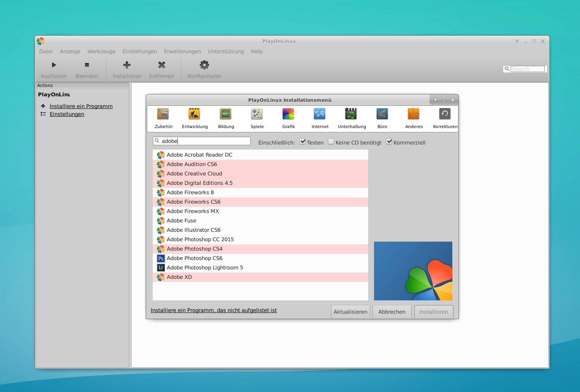Screen dimensions: 580x392
Task: Open the Erweiterungen menu
Action: click(x=182, y=51)
